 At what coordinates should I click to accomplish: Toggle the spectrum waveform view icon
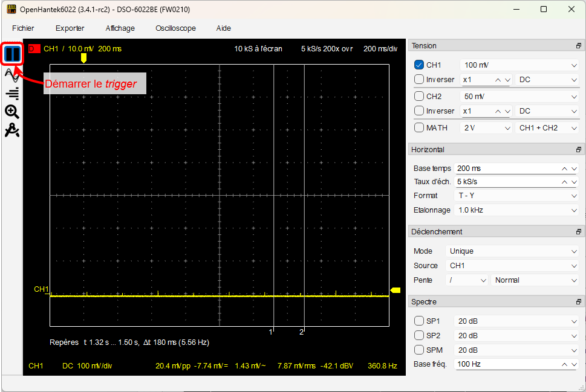coord(12,75)
